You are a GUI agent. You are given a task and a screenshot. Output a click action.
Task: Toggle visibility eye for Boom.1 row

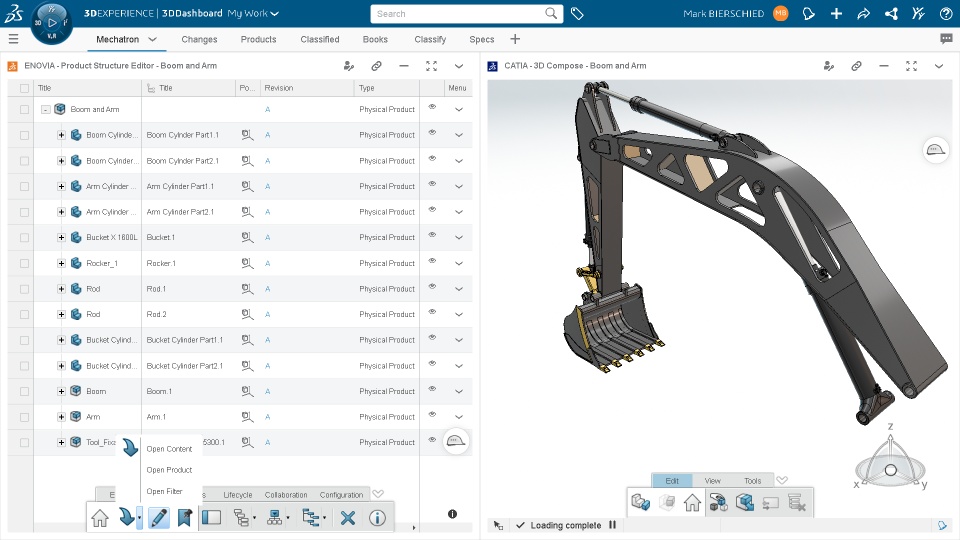(x=432, y=389)
